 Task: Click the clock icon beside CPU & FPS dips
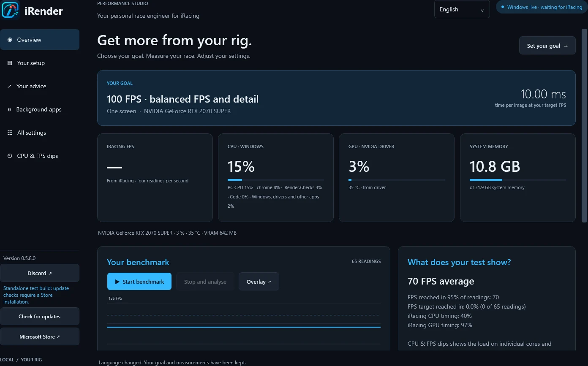pyautogui.click(x=10, y=156)
